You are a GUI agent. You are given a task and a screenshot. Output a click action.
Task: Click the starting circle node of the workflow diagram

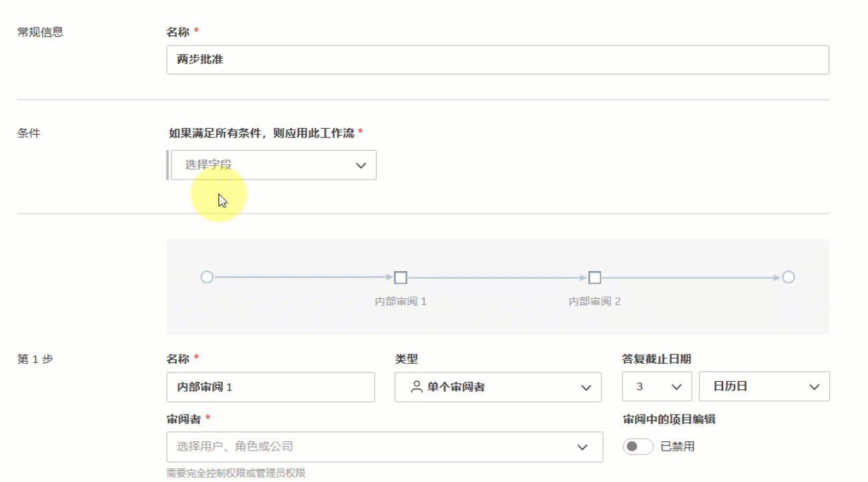click(x=207, y=277)
